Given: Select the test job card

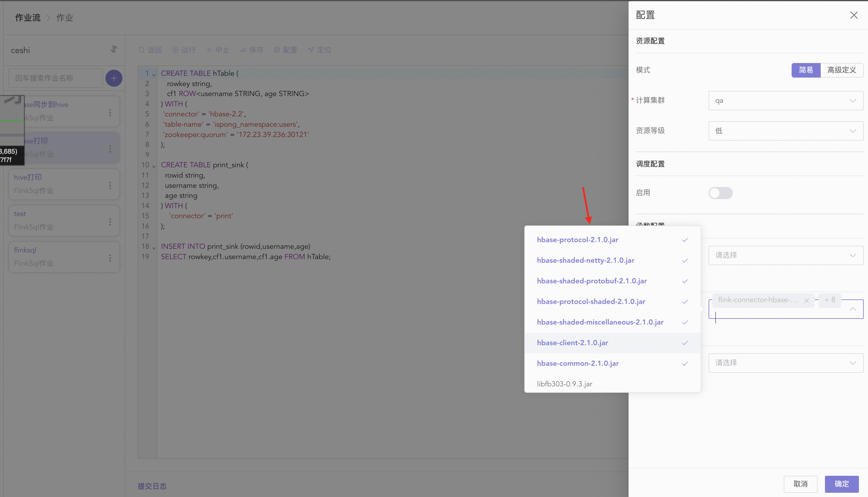Looking at the screenshot, I should [64, 221].
